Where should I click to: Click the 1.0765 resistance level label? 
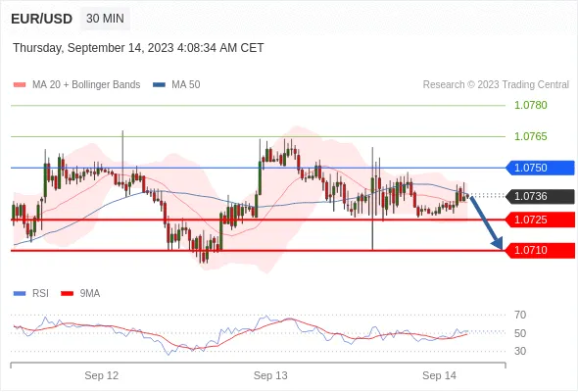530,136
